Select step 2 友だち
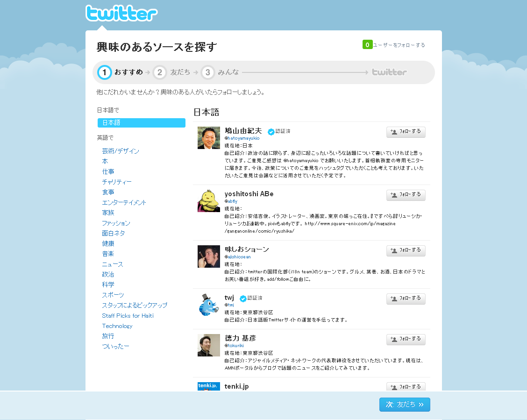Screen dimensions: 527x420 [x=172, y=72]
